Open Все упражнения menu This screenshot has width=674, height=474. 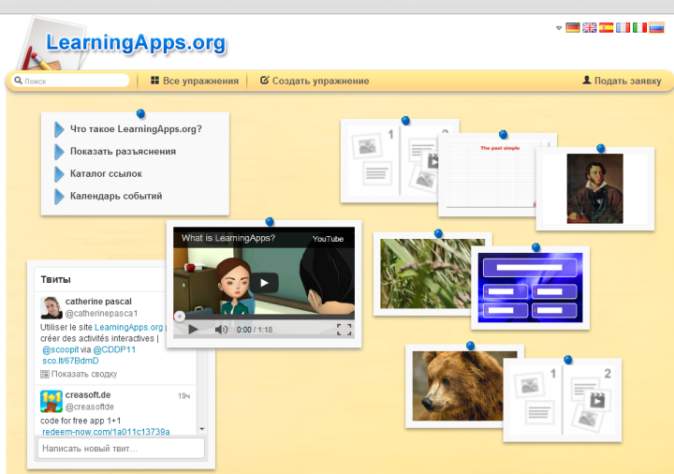pyautogui.click(x=195, y=81)
